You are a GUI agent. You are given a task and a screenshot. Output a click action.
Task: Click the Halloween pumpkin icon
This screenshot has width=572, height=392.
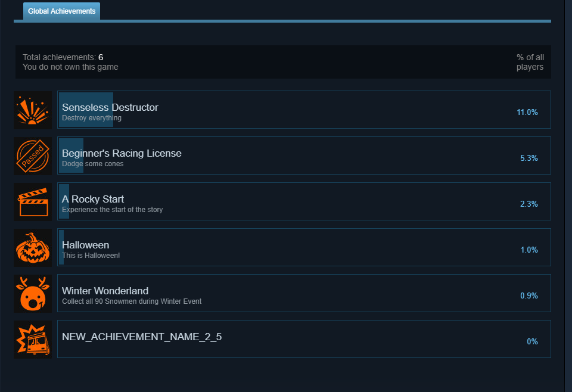point(33,248)
